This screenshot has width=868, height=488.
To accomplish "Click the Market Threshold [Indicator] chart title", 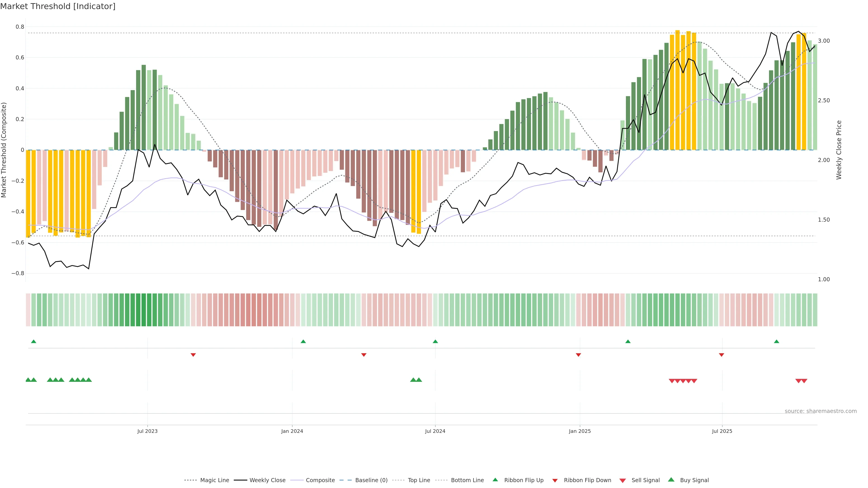I will point(58,6).
